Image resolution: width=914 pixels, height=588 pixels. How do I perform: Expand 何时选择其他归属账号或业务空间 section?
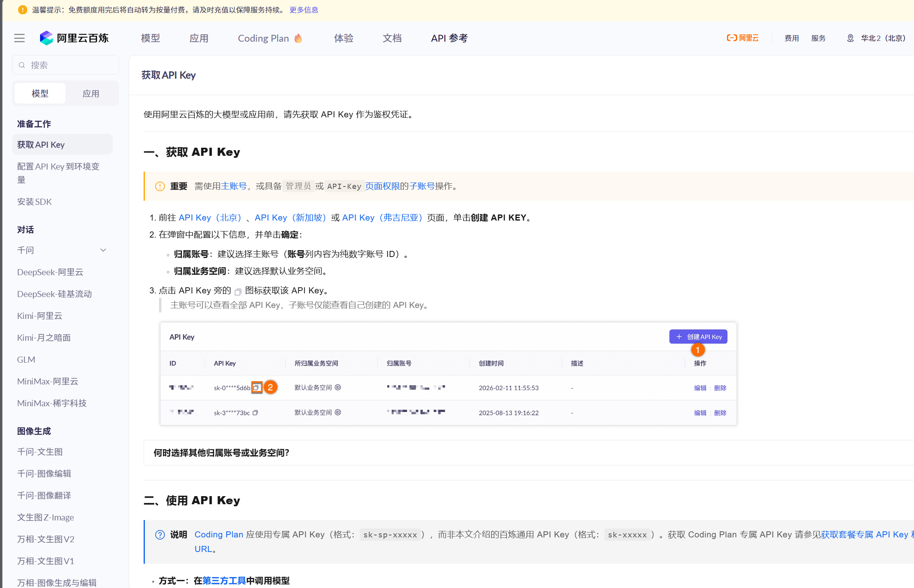pyautogui.click(x=221, y=452)
